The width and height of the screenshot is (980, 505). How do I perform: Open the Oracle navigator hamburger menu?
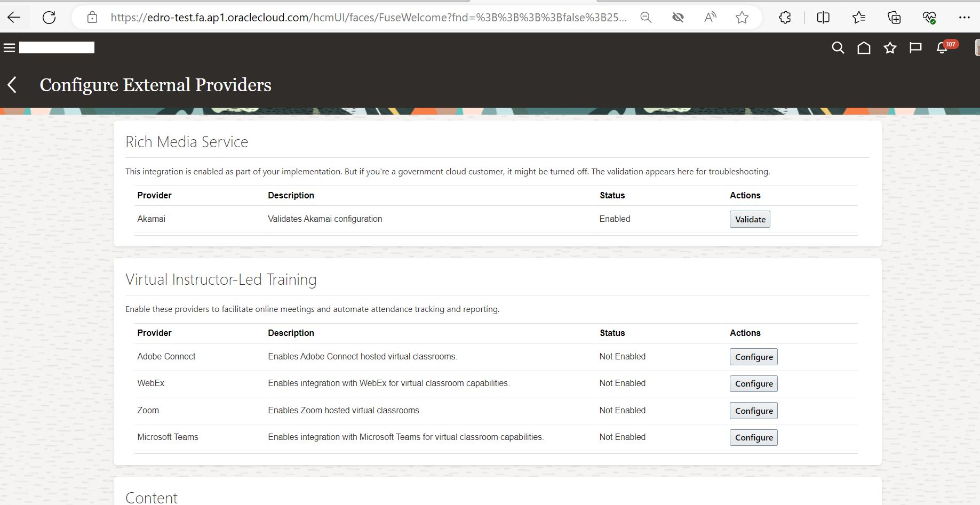pos(9,48)
